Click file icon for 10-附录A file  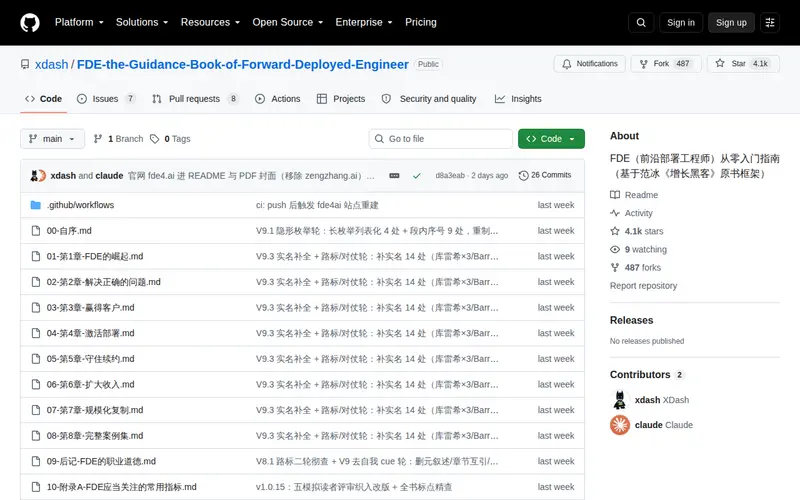[x=36, y=487]
